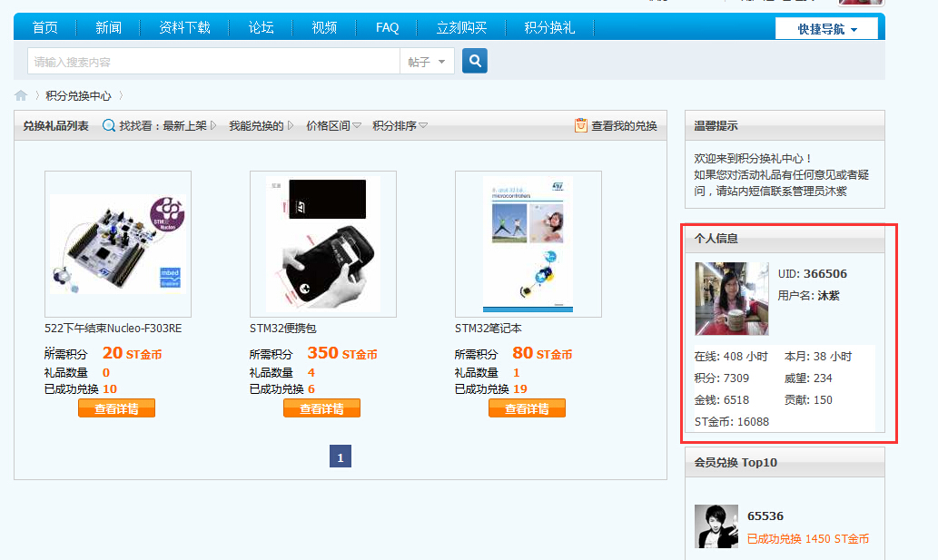Open 查看我的兑换 link

624,125
